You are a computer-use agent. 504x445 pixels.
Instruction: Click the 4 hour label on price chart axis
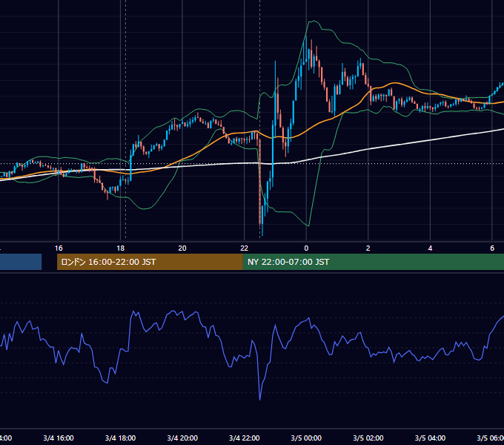click(x=430, y=248)
